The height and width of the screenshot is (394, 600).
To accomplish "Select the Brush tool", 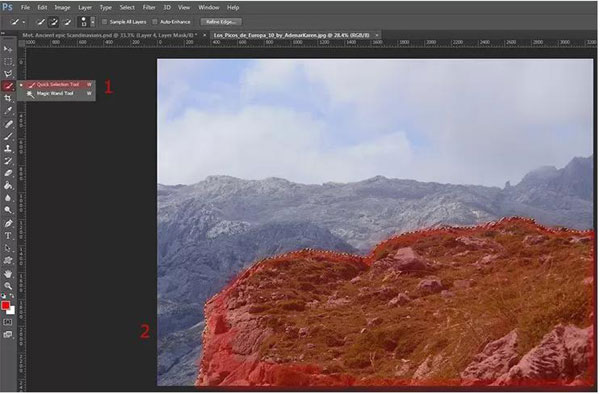I will (x=8, y=136).
